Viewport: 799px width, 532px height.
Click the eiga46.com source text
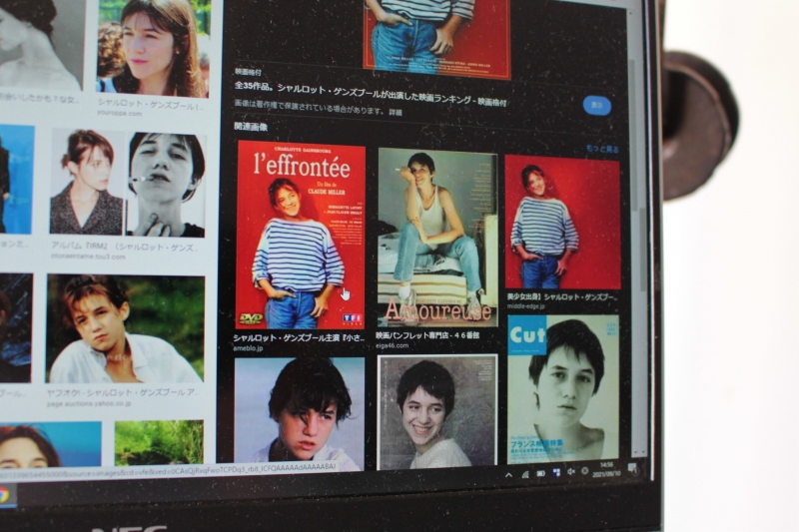[x=392, y=345]
